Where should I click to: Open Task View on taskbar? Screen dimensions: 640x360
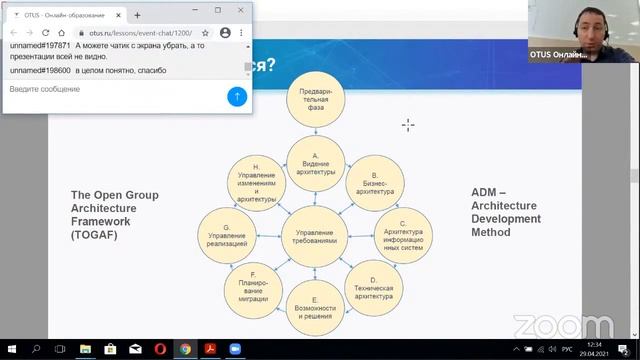point(60,349)
